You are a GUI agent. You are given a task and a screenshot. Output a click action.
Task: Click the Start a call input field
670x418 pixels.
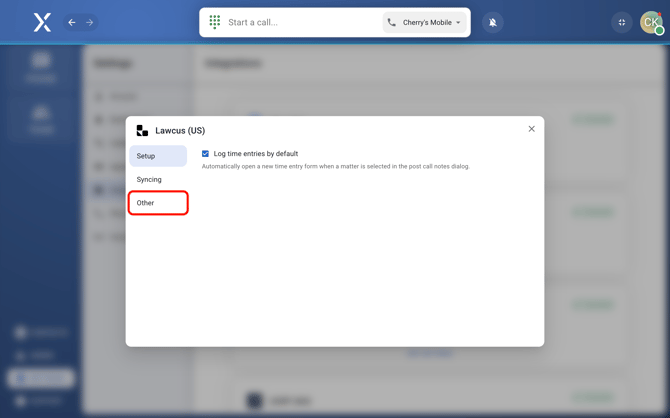tap(300, 22)
